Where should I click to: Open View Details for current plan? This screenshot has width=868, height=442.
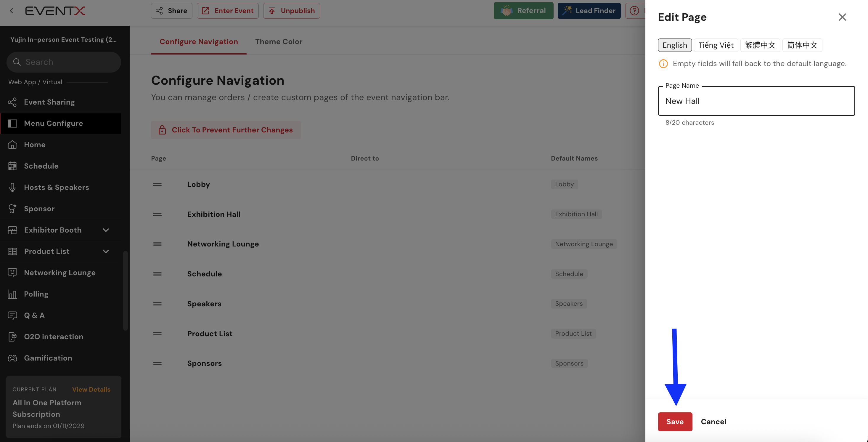coord(91,389)
